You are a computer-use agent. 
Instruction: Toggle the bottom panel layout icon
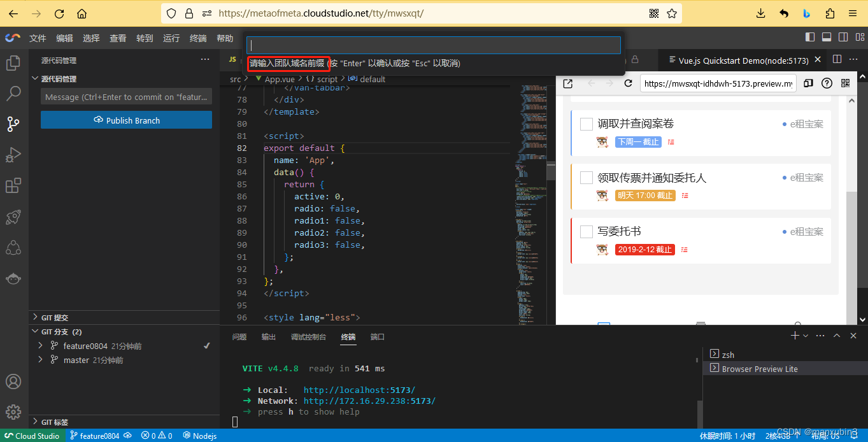tap(827, 37)
